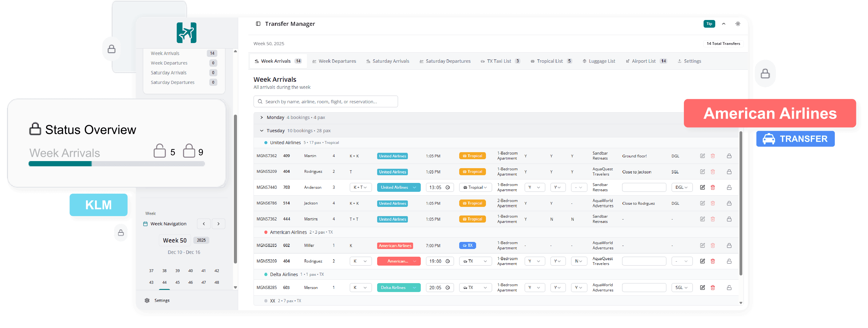The height and width of the screenshot is (328, 868).
Task: Click the delete trash icon on Rodriguez row MGNS5209
Action: point(713,261)
